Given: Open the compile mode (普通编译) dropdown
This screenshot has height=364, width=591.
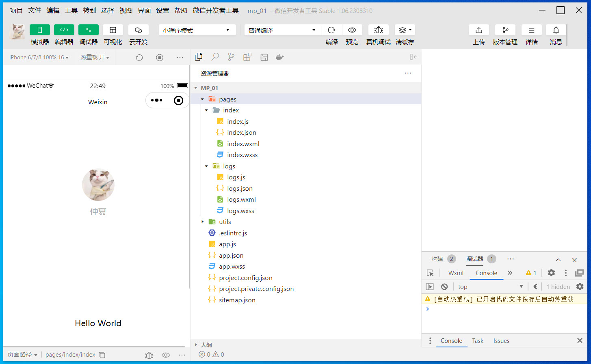Looking at the screenshot, I should 283,30.
